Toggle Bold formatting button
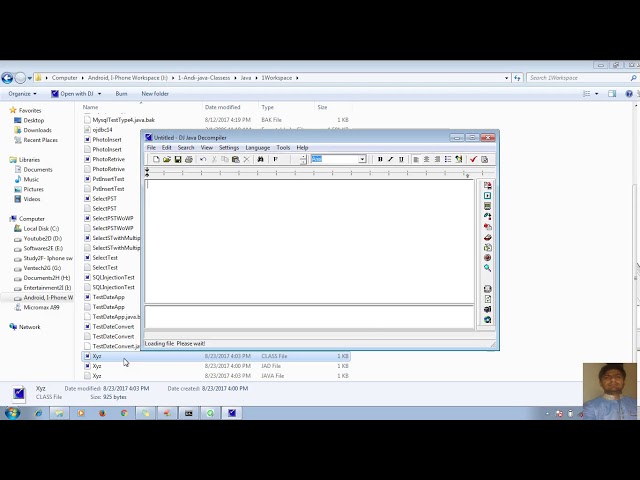The image size is (640, 480). pyautogui.click(x=380, y=159)
